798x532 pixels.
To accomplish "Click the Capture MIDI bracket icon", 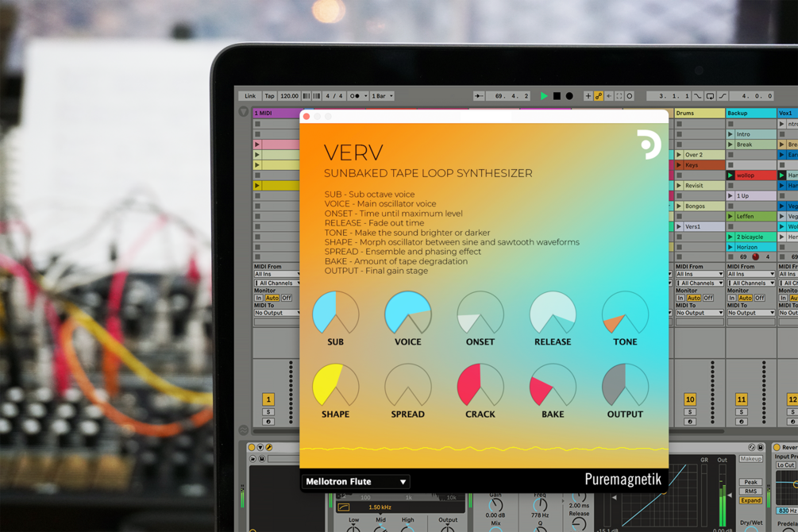I will (x=619, y=96).
